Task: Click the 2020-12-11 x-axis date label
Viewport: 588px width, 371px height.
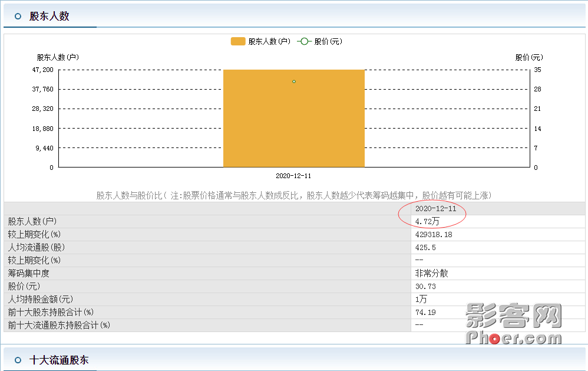Action: (293, 176)
